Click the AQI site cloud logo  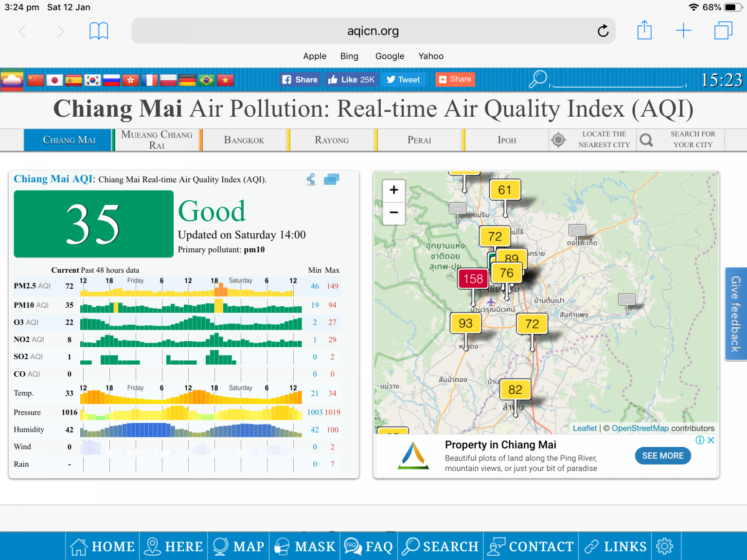pyautogui.click(x=12, y=80)
